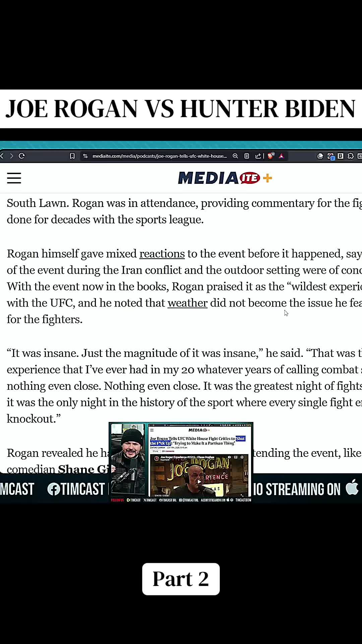This screenshot has width=362, height=644.
Task: Mute the inset video with the speaker icon
Action: click(x=229, y=457)
